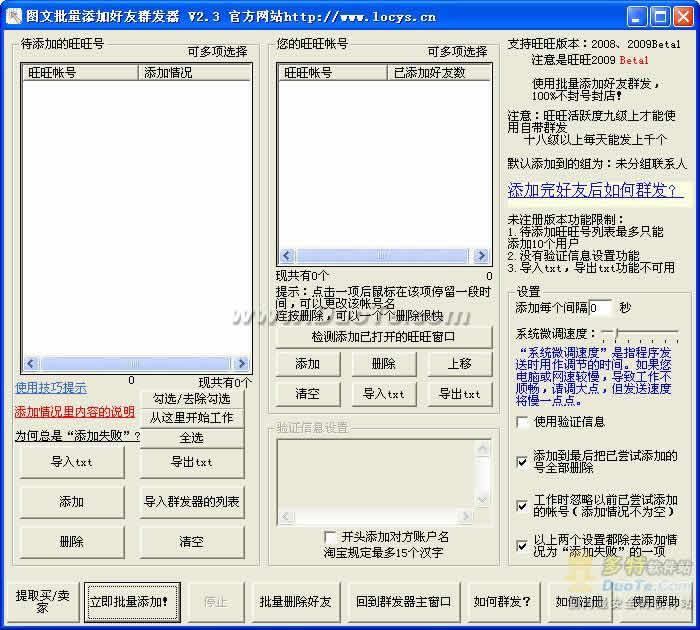Click 导入群发器的列表 button
Image resolution: width=700 pixels, height=630 pixels.
pyautogui.click(x=192, y=502)
